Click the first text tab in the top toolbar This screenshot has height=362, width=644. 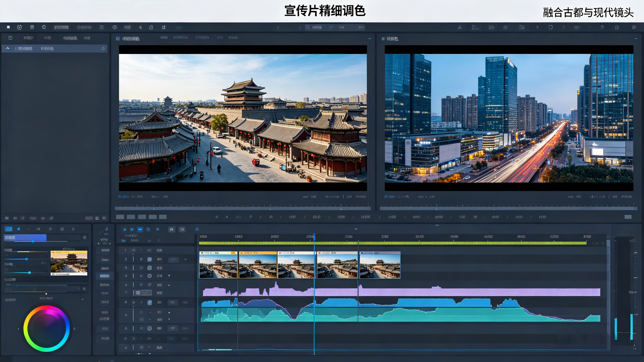click(61, 27)
